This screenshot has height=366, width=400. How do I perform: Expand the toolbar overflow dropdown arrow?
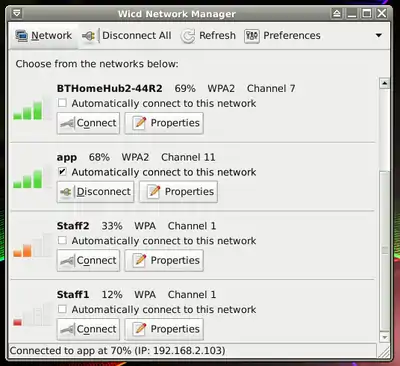point(379,35)
